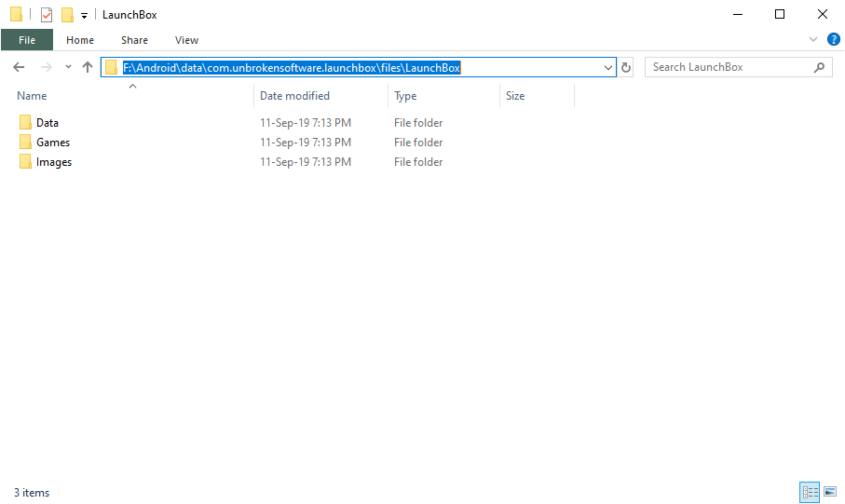Click folder icon inside address bar

[x=111, y=67]
